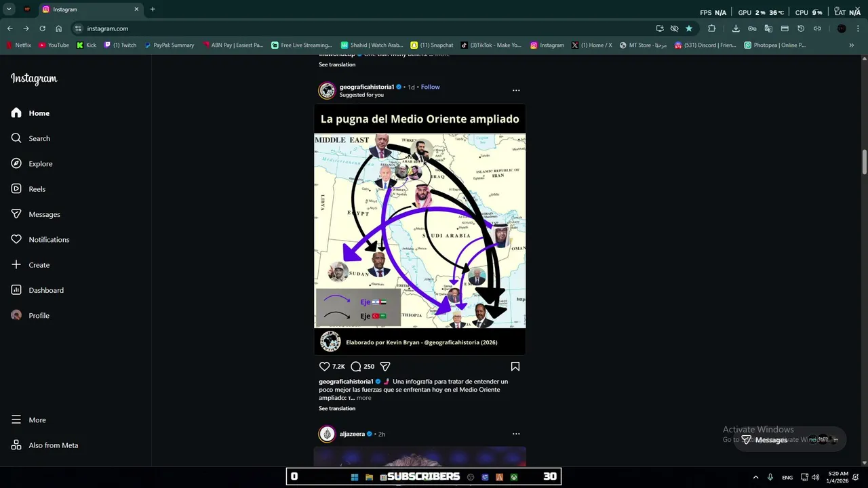Open Messages in the left sidebar

tap(36, 214)
